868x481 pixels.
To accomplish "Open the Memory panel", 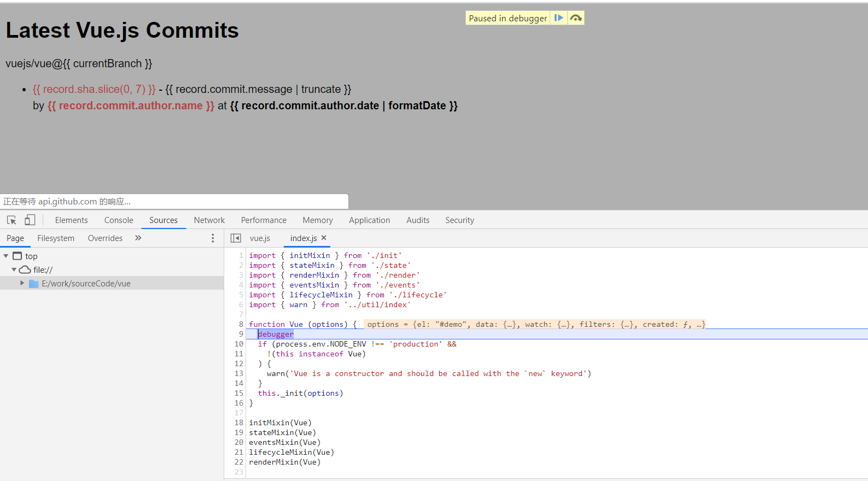I will point(318,220).
